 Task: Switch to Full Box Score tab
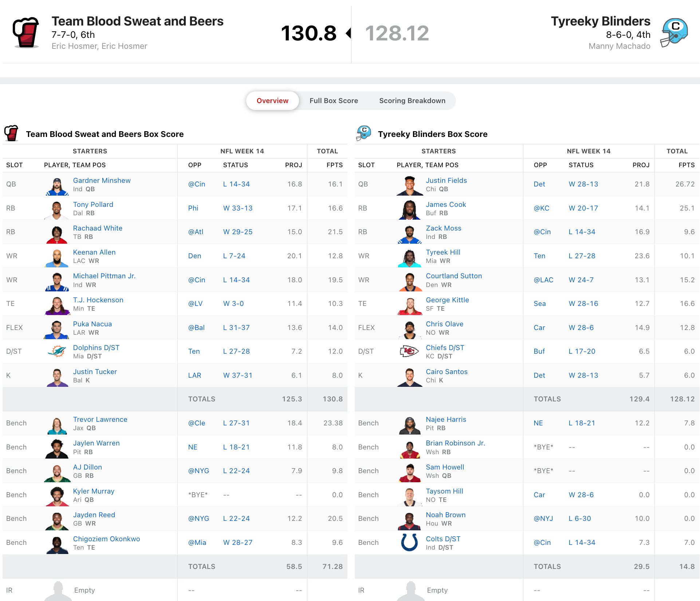334,101
